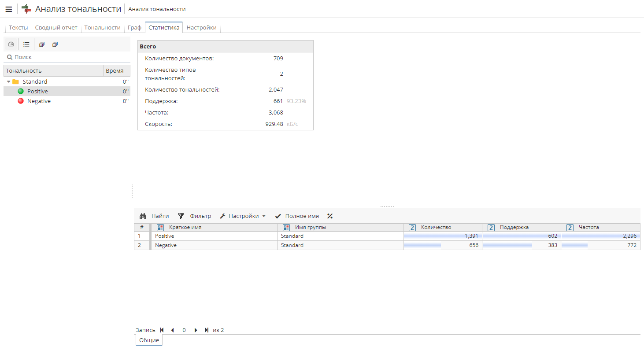Open the hamburger main menu
This screenshot has height=358, width=644.
point(9,9)
